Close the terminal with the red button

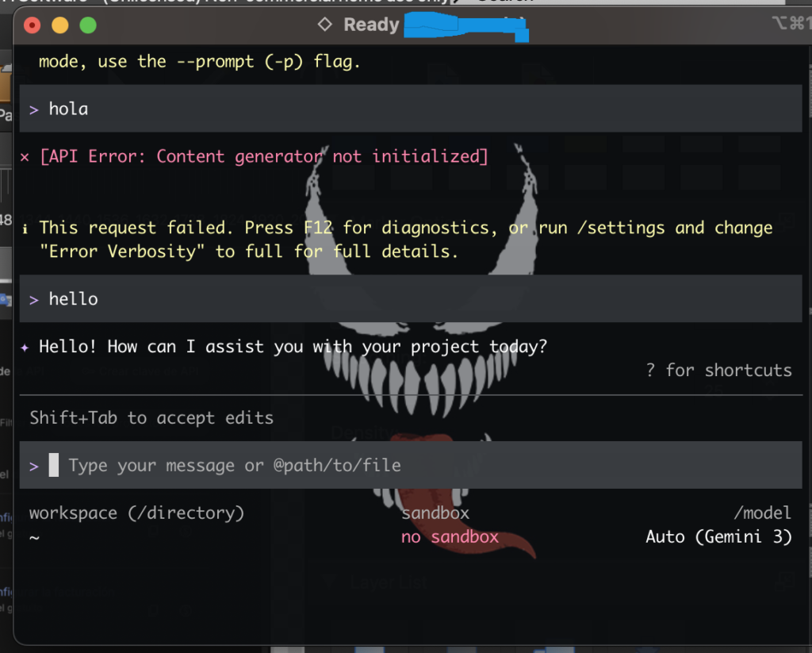click(x=33, y=25)
